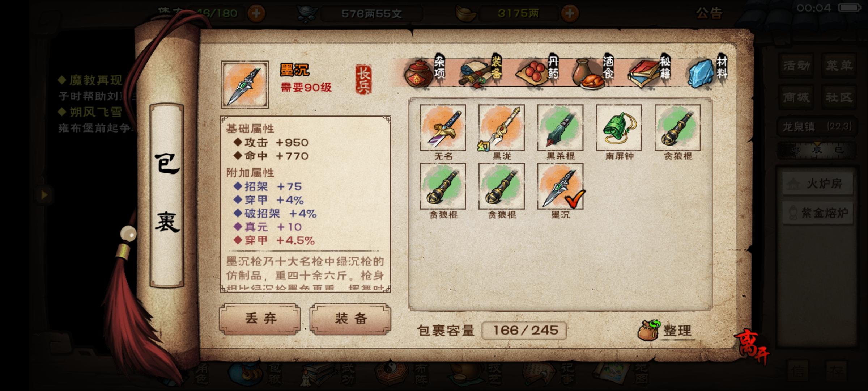The width and height of the screenshot is (868, 391).
Task: Add gold ingots with plus icon
Action: [x=570, y=14]
